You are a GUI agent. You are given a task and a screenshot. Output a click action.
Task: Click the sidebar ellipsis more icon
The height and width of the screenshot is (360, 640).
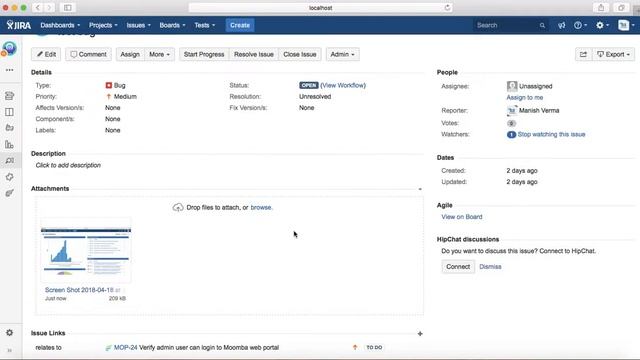coord(9,70)
